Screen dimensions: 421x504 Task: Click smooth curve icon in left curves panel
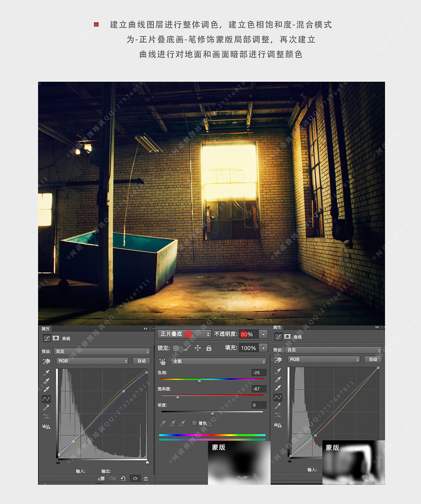(46, 416)
